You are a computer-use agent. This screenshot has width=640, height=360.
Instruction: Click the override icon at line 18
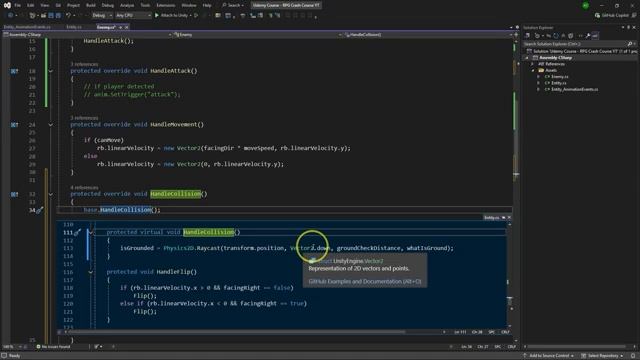tap(14, 71)
